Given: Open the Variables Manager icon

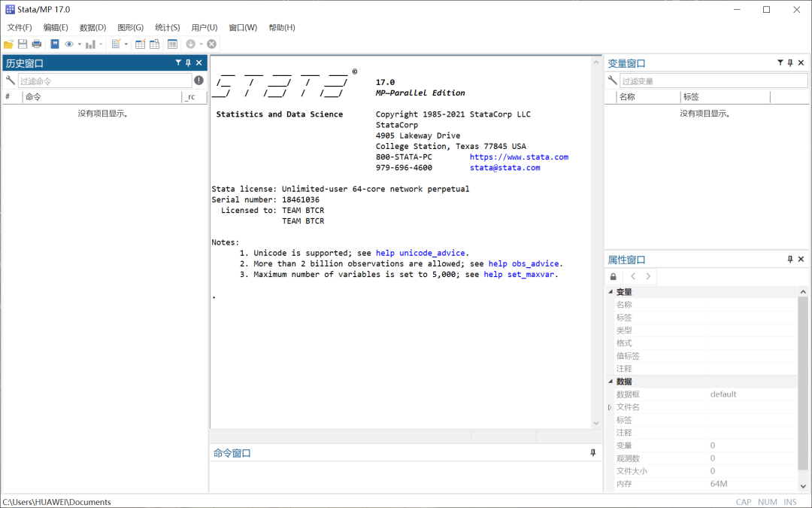Looking at the screenshot, I should tap(172, 44).
